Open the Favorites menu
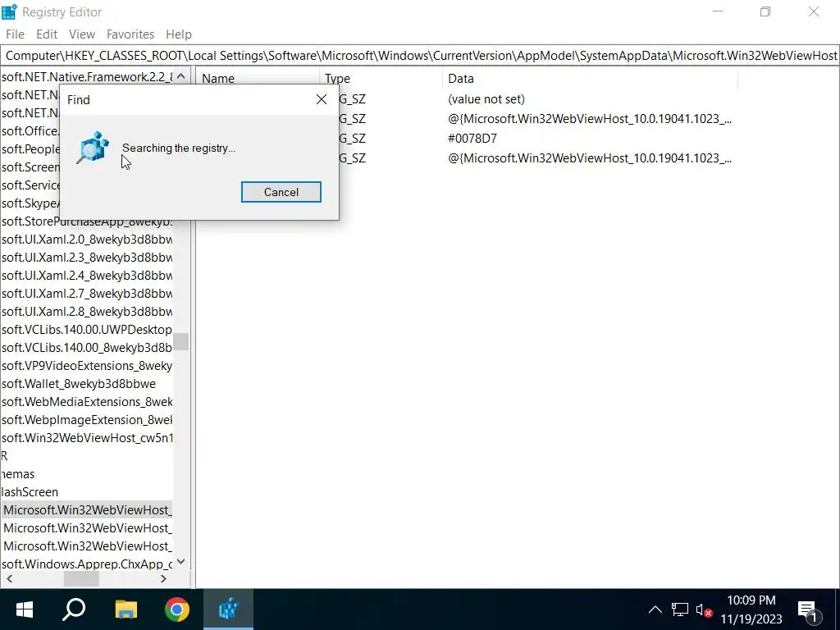840x630 pixels. [130, 34]
